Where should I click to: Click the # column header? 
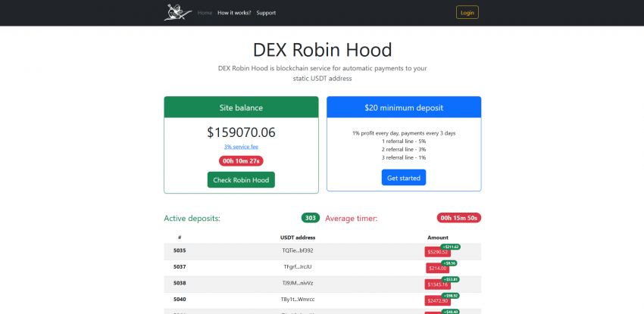(180, 238)
